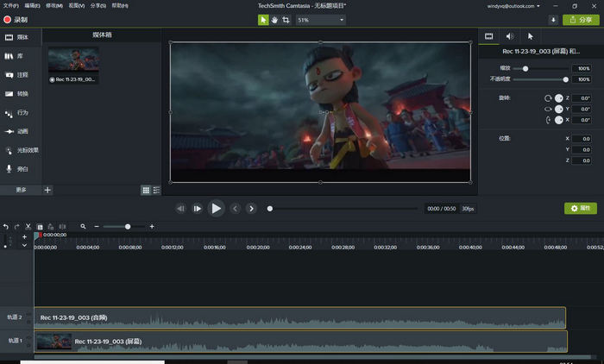Open the account dropdown windyvq@outlook.com
Viewport: 604px width, 364px height.
(513, 6)
